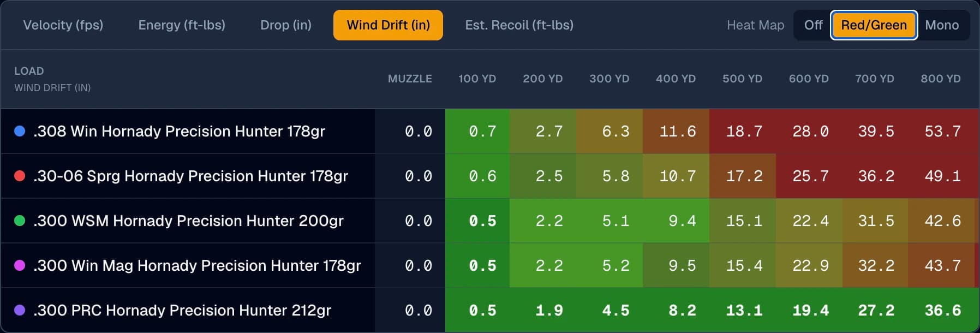Click the 15.1 wind drift value
The image size is (980, 333).
[743, 221]
